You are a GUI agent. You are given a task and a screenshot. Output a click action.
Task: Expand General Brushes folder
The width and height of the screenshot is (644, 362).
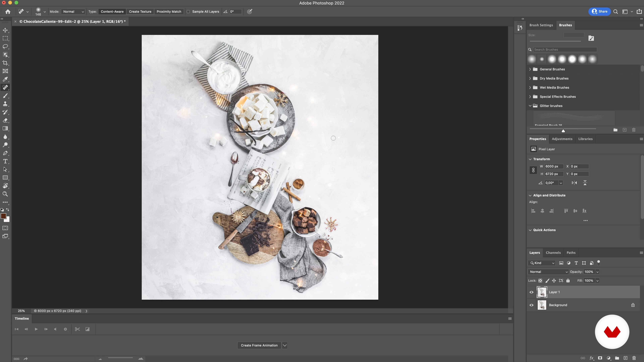530,69
